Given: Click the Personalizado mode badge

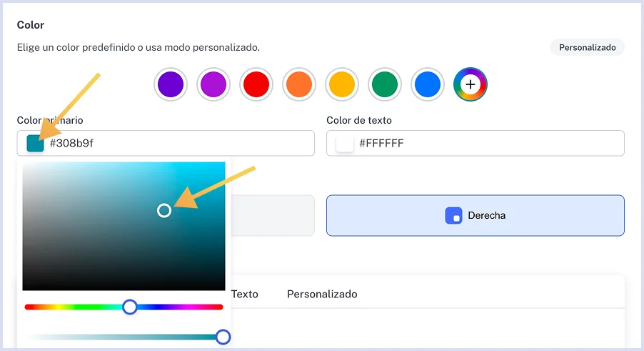Looking at the screenshot, I should click(x=587, y=48).
